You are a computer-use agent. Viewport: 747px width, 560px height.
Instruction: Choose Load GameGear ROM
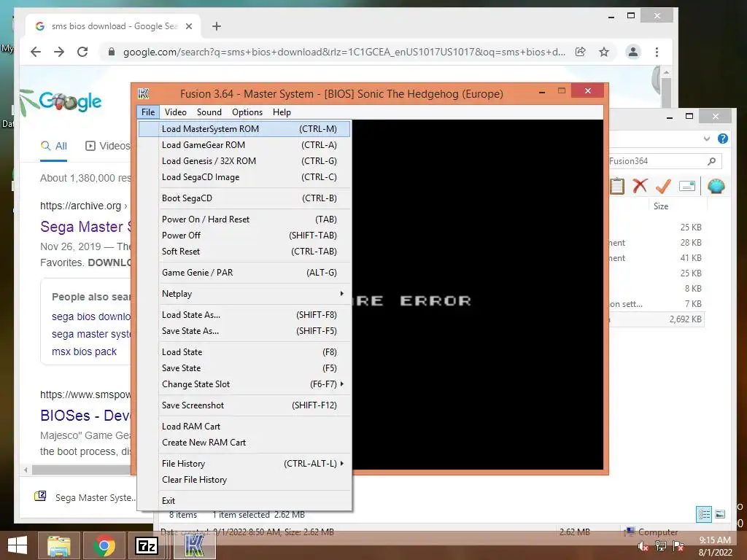click(244, 145)
